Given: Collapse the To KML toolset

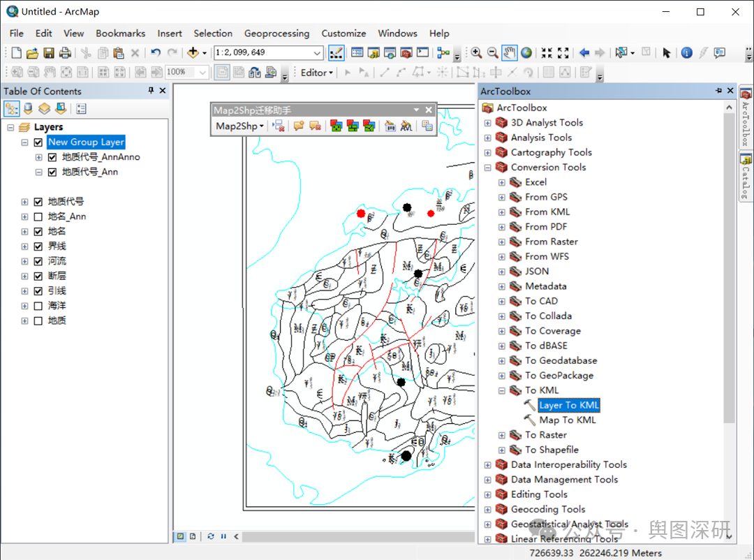Looking at the screenshot, I should coord(501,390).
